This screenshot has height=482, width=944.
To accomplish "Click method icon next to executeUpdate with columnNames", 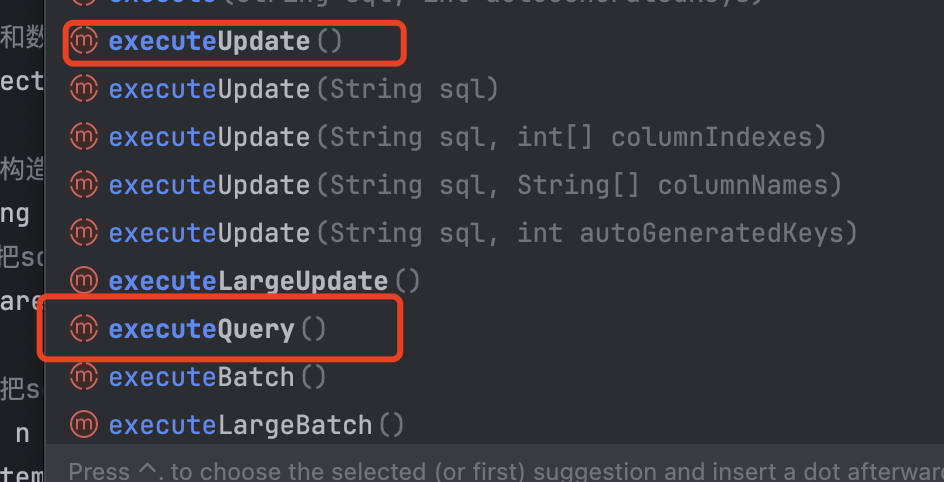I will [x=84, y=185].
